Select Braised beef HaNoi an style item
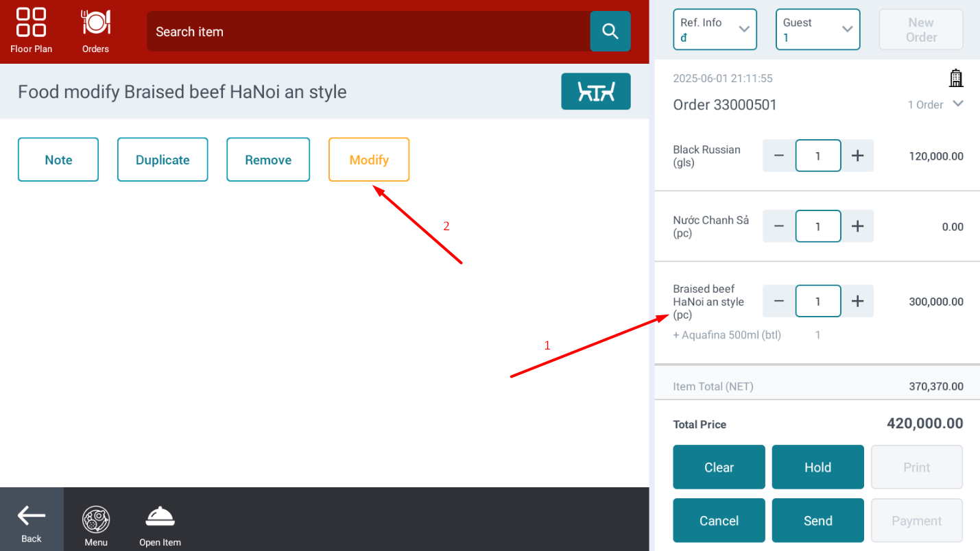This screenshot has height=551, width=980. pos(708,302)
